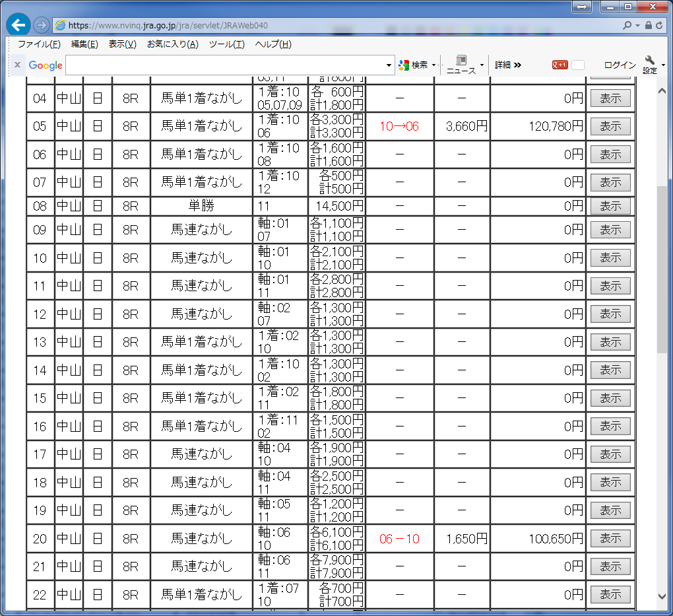
Task: Click the 表示 button for row 20
Action: point(610,538)
